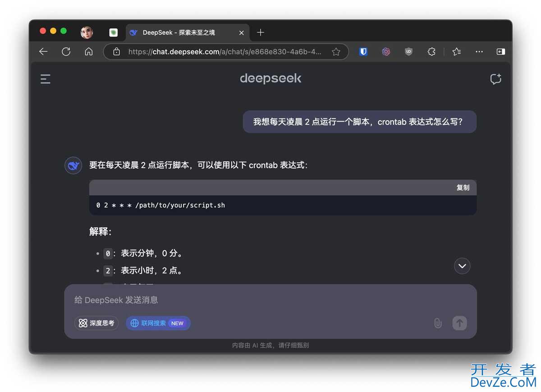Click the DeepSeek whale avatar beside the reply

tap(73, 165)
